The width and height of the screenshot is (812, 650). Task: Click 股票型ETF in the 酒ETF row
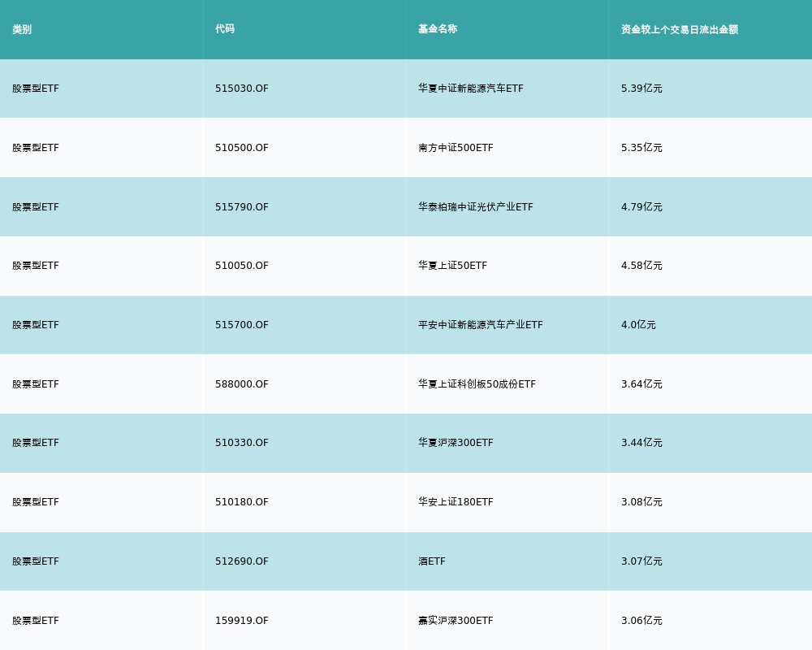(x=36, y=561)
